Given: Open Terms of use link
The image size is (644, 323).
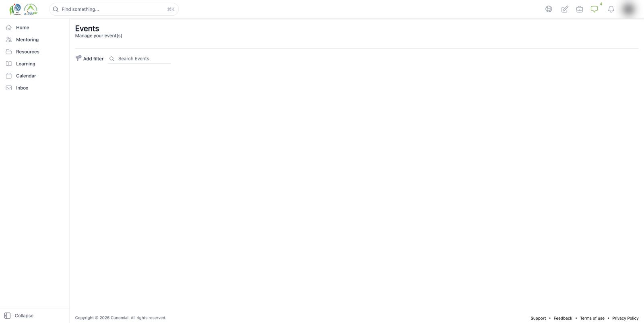Looking at the screenshot, I should (x=592, y=318).
